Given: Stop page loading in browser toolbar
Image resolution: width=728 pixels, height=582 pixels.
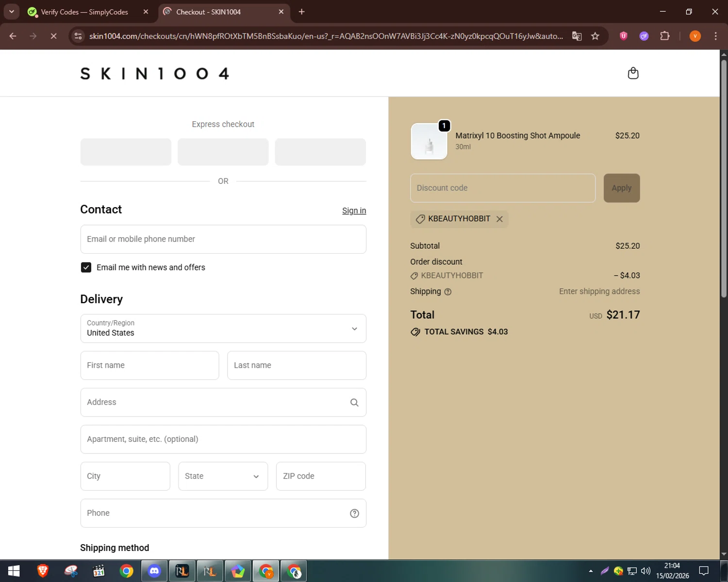Looking at the screenshot, I should coord(53,36).
